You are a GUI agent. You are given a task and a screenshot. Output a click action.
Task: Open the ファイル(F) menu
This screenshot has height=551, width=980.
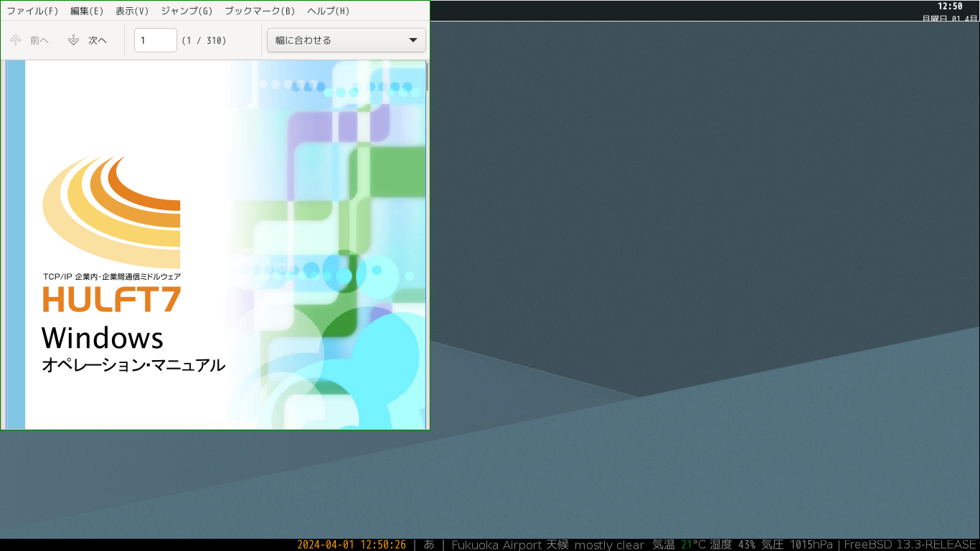32,11
